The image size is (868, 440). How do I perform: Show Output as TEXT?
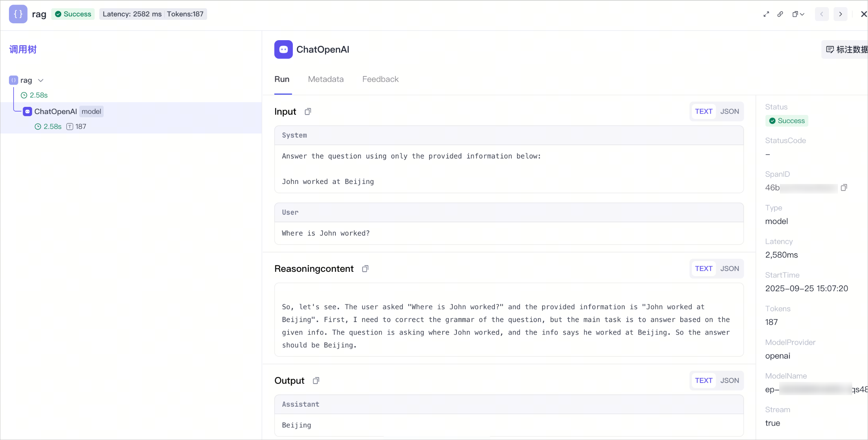coord(704,380)
